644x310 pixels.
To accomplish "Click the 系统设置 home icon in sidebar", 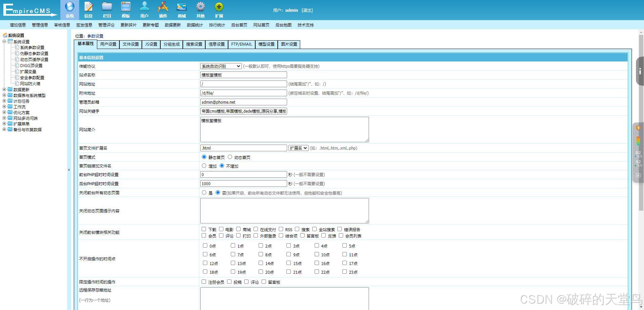I will coord(5,35).
